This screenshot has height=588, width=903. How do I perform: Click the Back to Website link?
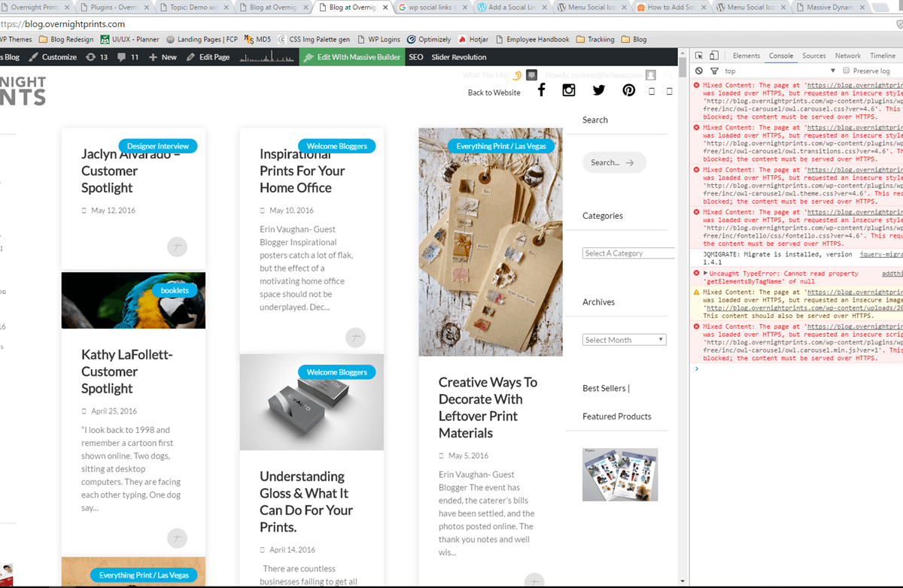coord(494,92)
